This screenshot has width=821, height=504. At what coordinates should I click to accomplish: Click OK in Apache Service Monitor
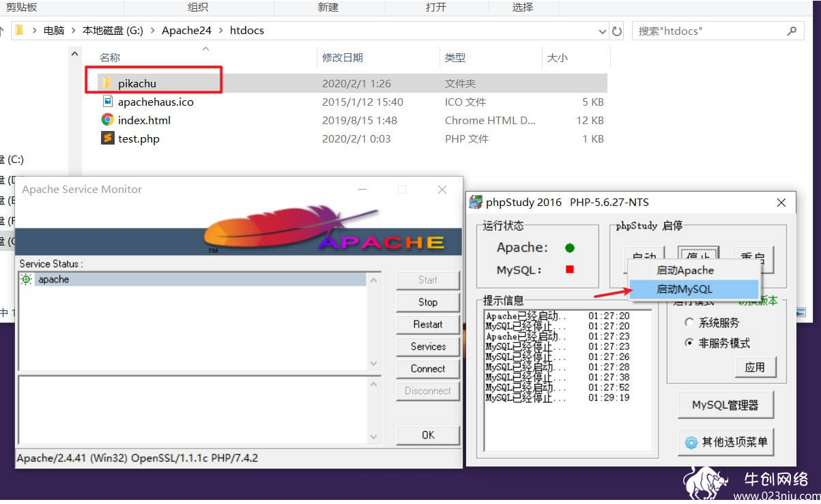[x=428, y=434]
